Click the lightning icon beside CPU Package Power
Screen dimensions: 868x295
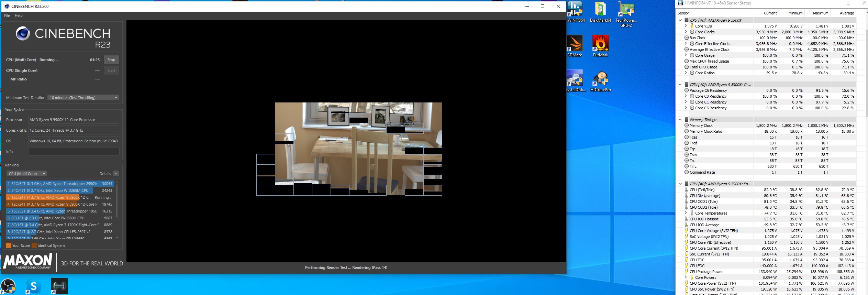pyautogui.click(x=686, y=272)
